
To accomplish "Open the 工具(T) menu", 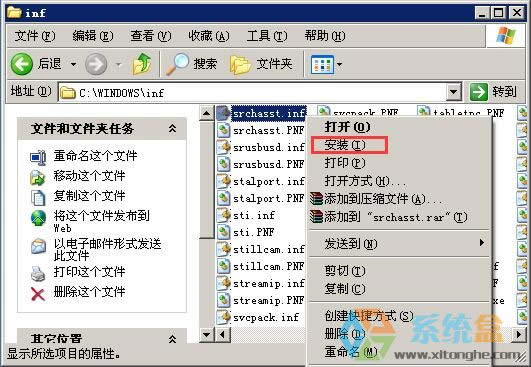I will click(267, 36).
